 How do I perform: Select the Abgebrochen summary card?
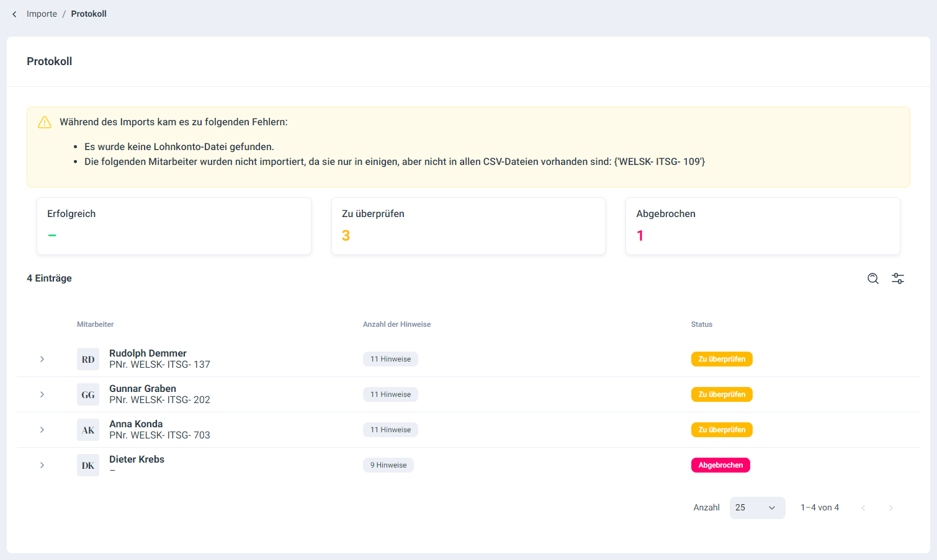point(762,226)
